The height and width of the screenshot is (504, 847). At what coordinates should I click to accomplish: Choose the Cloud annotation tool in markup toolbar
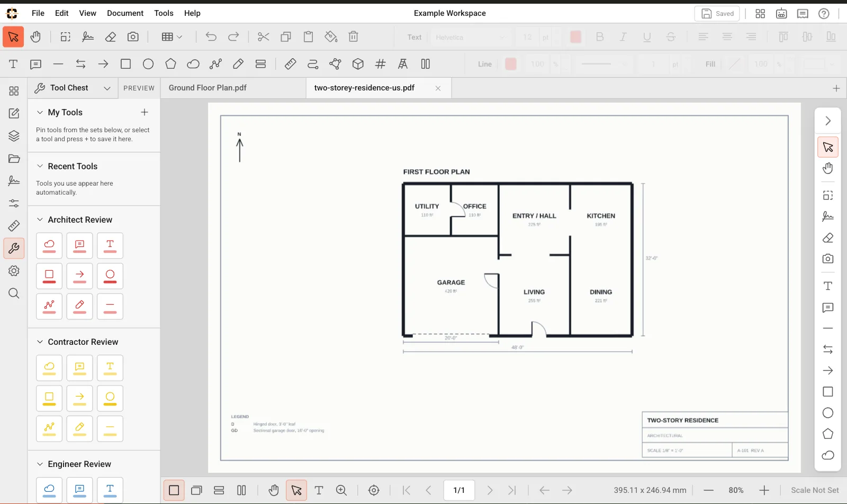point(193,64)
